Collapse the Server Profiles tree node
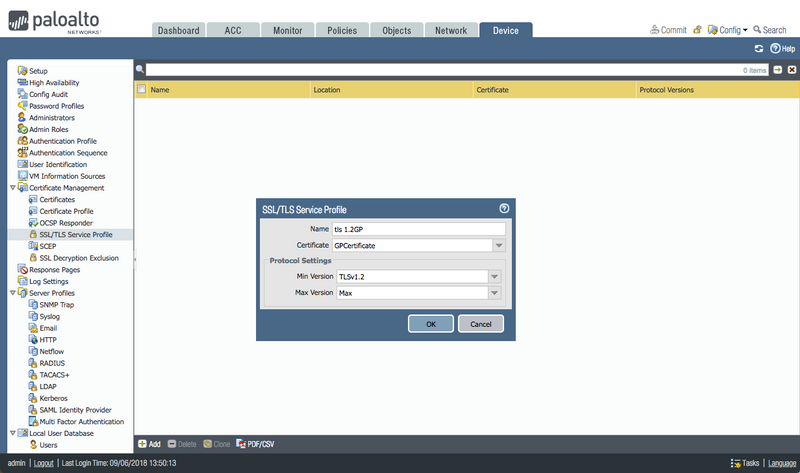The width and height of the screenshot is (800, 473). (x=13, y=293)
